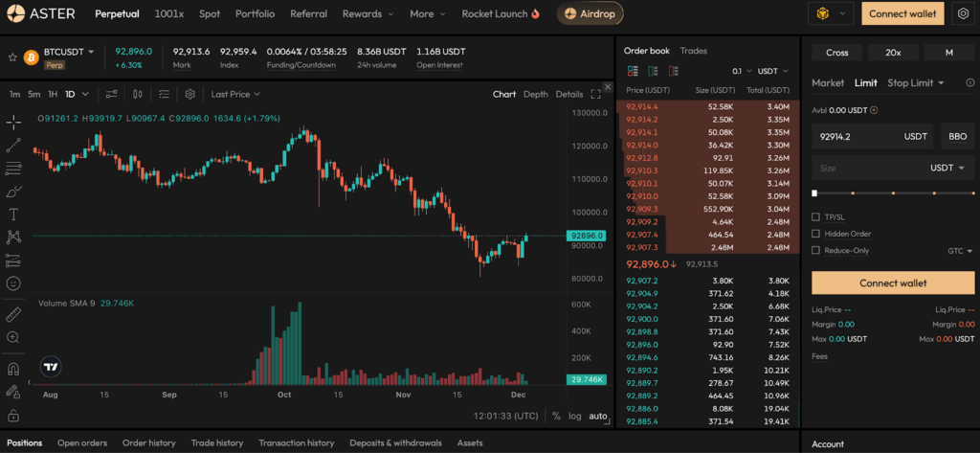Open the chart patterns tool

click(x=13, y=238)
